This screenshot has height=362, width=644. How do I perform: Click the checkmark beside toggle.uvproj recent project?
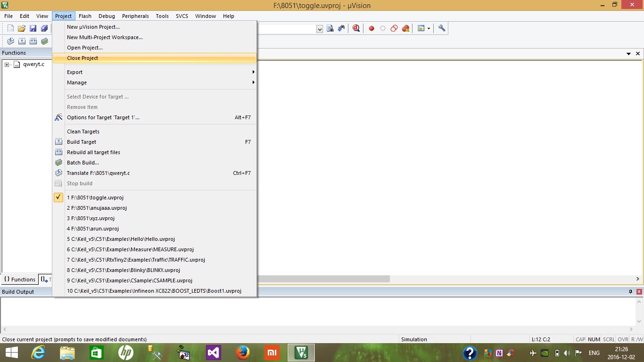pos(58,197)
